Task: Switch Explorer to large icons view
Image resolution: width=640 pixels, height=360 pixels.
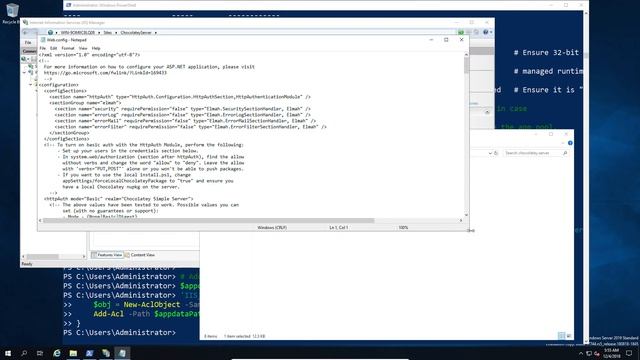Action: [x=569, y=336]
